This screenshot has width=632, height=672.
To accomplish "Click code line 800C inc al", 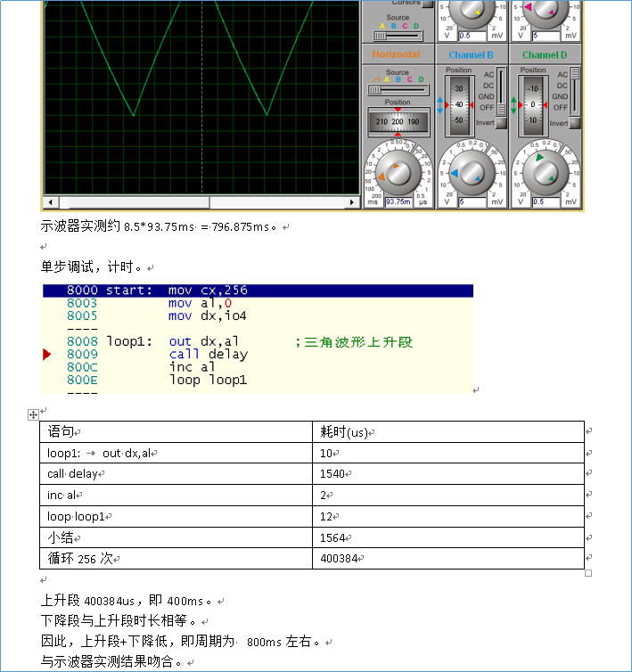I will [x=141, y=367].
